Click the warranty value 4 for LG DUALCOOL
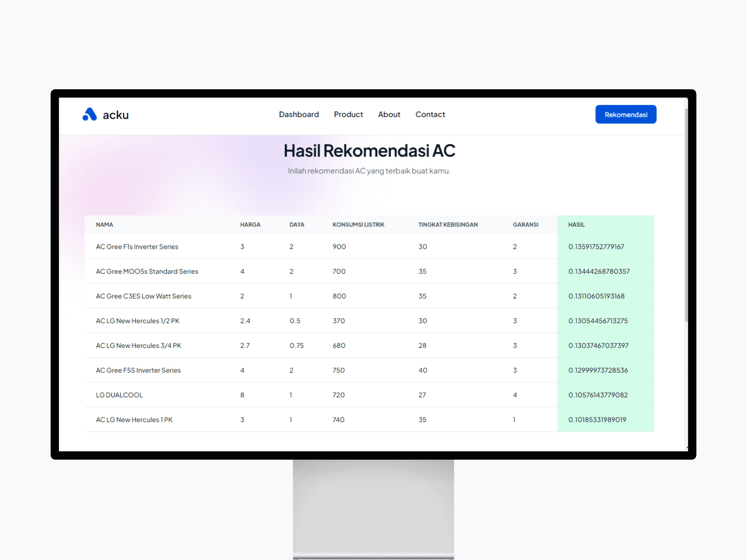The image size is (747, 560). pos(515,395)
